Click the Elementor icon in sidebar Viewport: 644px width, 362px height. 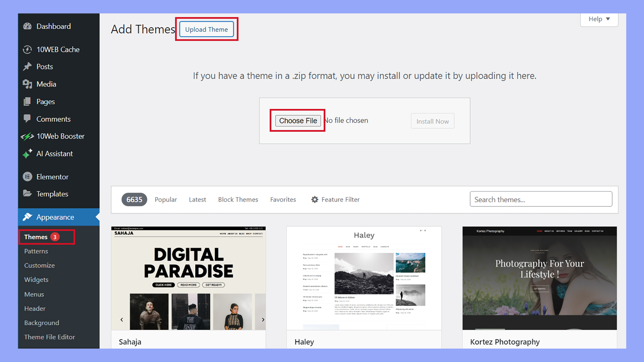[28, 177]
